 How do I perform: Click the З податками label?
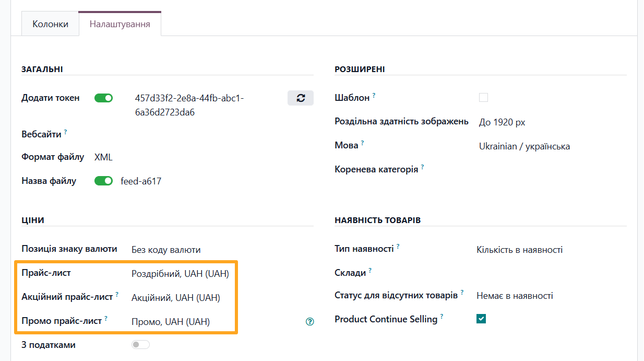click(x=49, y=345)
